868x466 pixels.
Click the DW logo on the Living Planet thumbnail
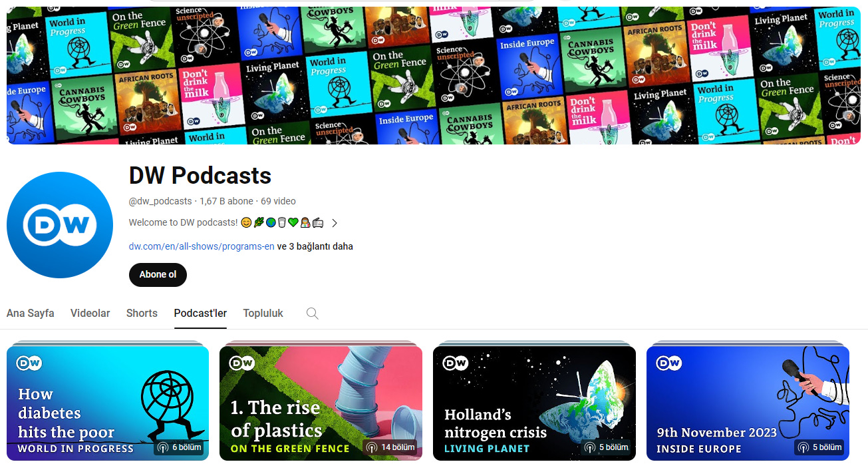tap(456, 363)
